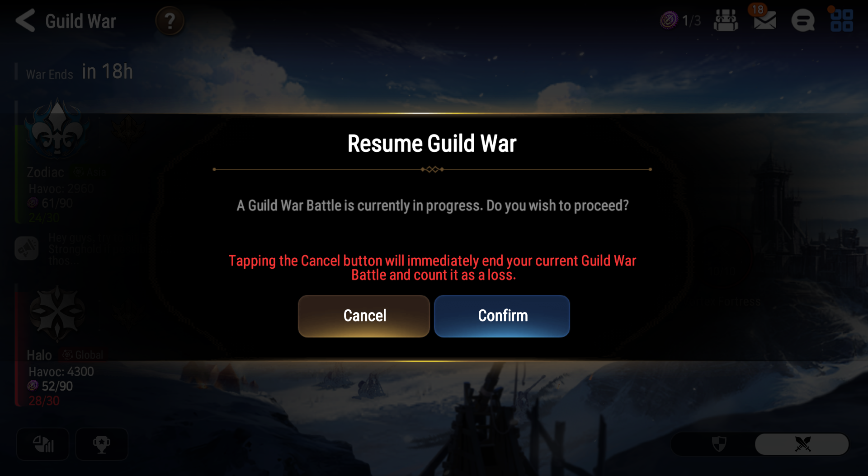Tap the guild war token 1/3 counter

[x=680, y=20]
